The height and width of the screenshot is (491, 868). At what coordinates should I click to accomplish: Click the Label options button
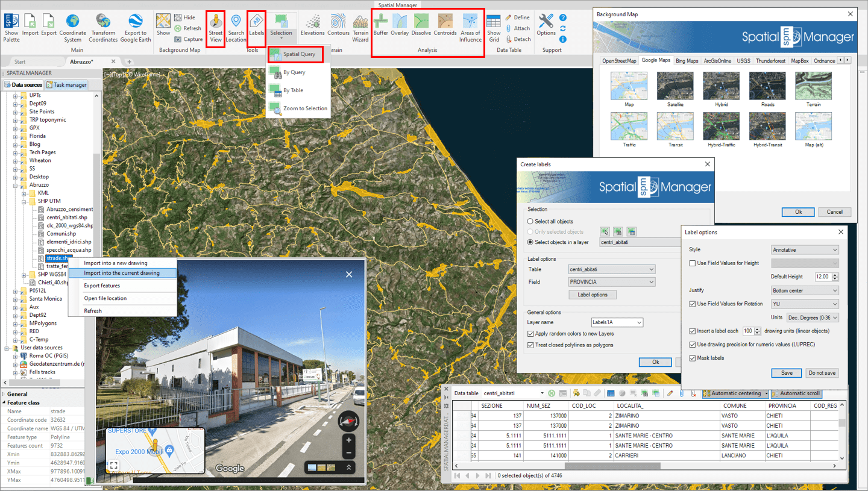coord(593,295)
